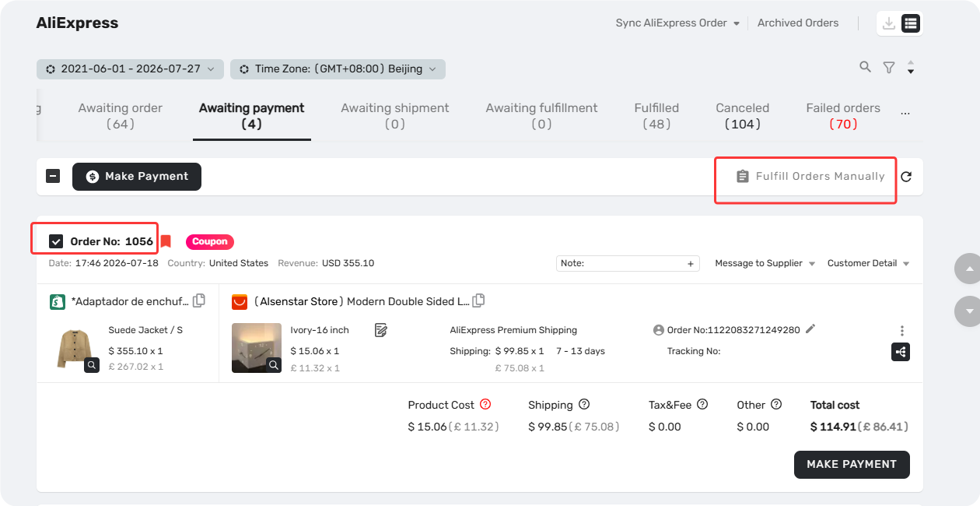
Task: Zoom the Ivory-16 inch image magnifier
Action: coord(274,364)
